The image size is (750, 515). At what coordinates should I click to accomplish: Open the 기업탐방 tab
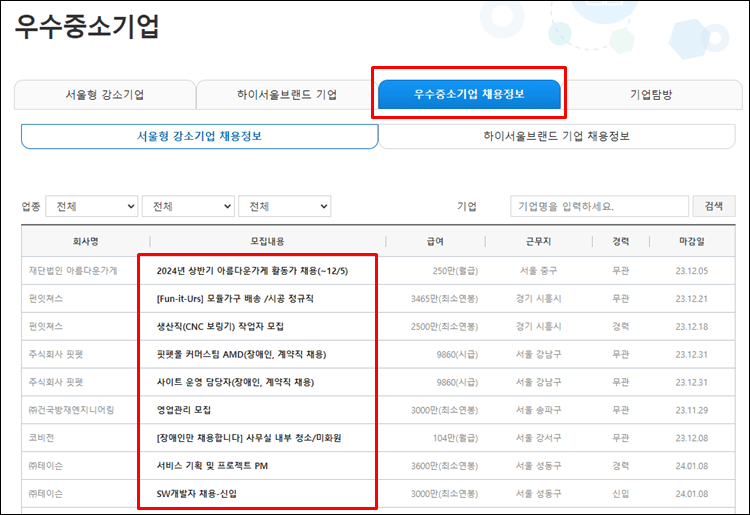[651, 95]
